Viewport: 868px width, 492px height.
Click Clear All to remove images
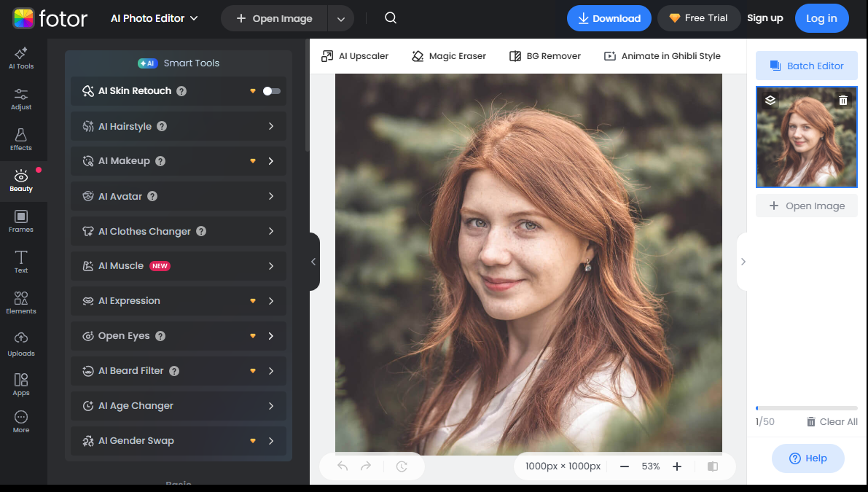[x=832, y=421]
